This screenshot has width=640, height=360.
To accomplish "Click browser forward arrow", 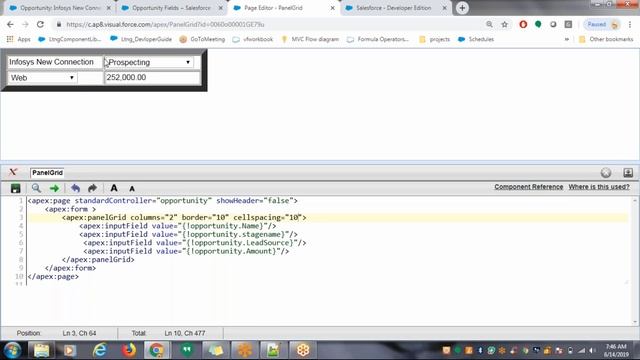I will [25, 24].
